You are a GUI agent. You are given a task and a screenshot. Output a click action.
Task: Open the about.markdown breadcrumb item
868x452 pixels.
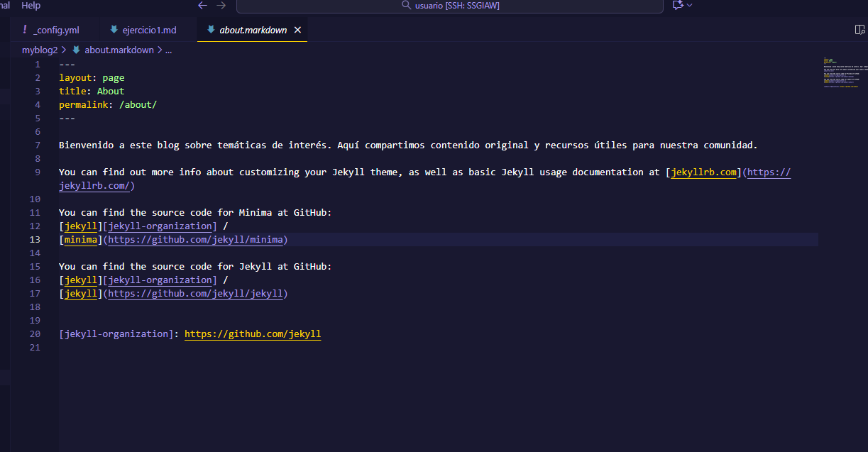pyautogui.click(x=119, y=50)
